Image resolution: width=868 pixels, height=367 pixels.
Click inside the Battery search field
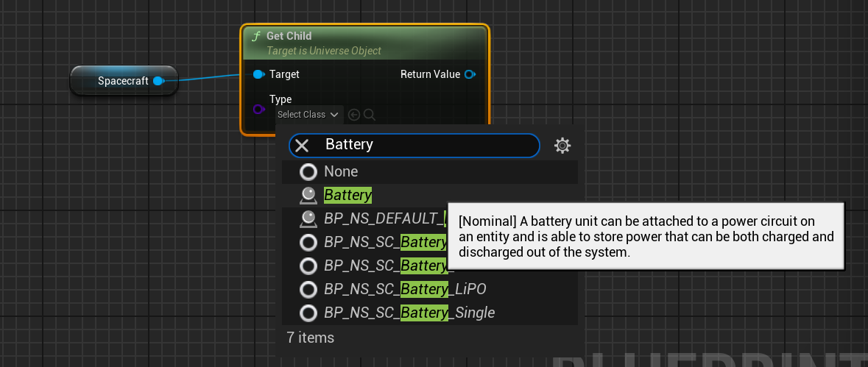pyautogui.click(x=427, y=145)
